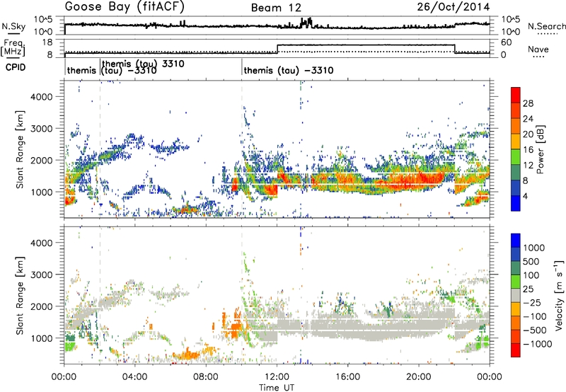Screen dimensions: 566x392
Task: Click the '04:00' time axis label
Action: [x=135, y=377]
